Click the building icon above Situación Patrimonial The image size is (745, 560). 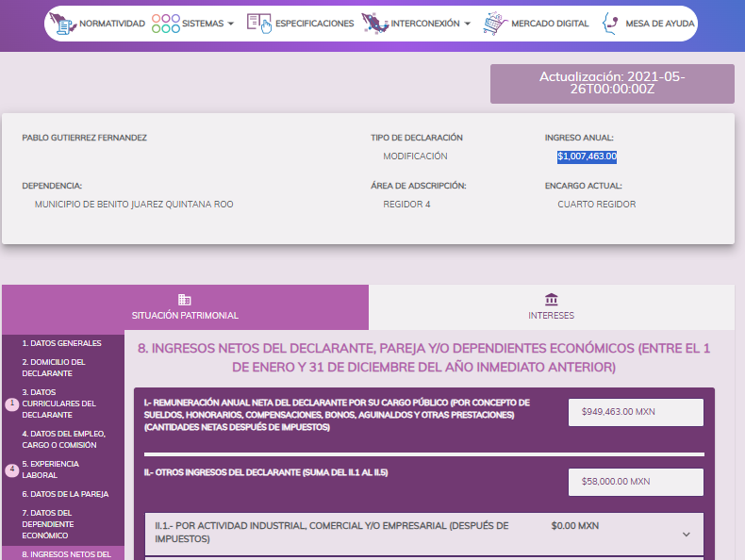tap(185, 299)
